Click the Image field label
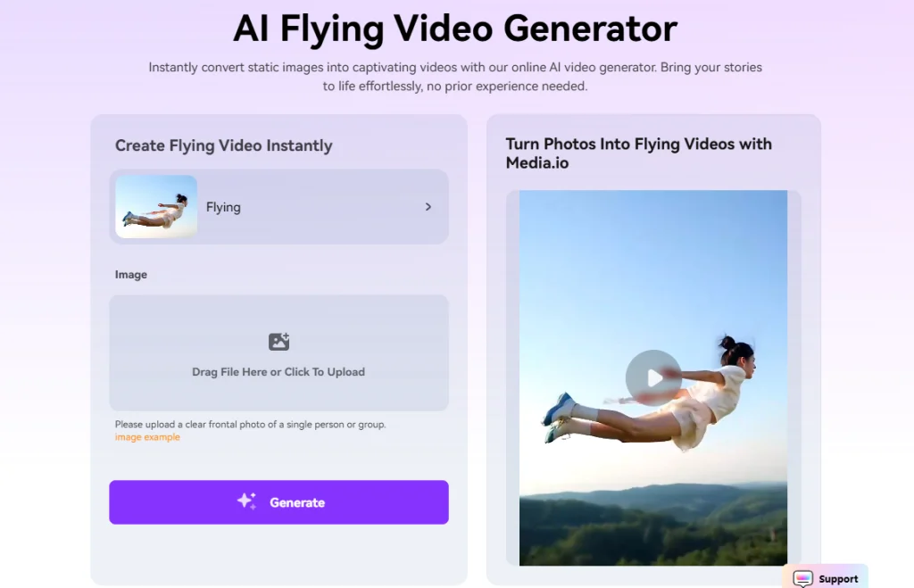This screenshot has width=914, height=588. [x=131, y=275]
